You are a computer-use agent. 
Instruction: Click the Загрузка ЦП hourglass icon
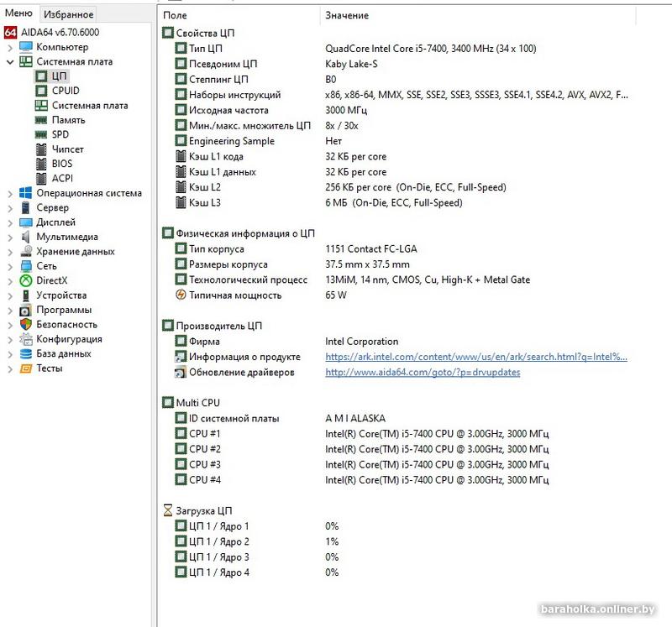pos(167,510)
